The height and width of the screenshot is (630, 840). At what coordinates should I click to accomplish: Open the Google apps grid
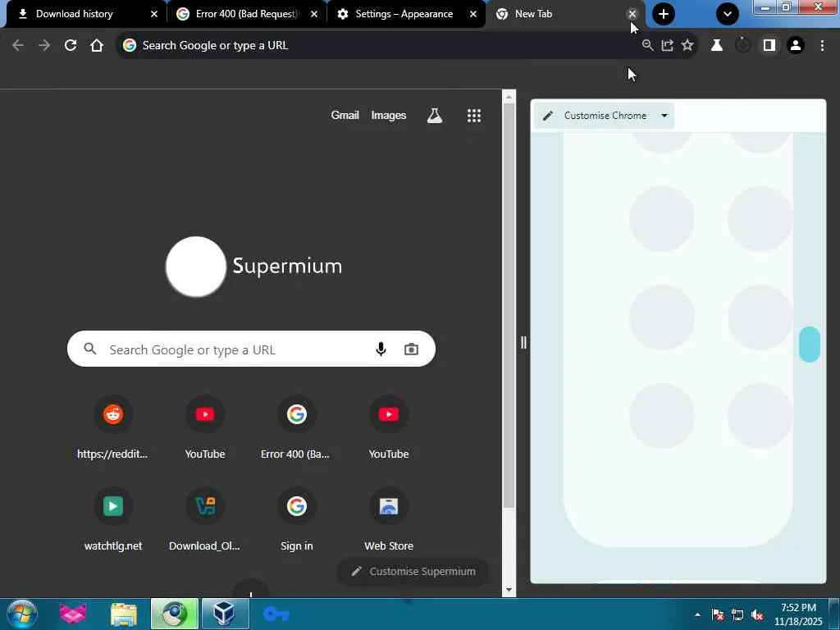(x=474, y=115)
